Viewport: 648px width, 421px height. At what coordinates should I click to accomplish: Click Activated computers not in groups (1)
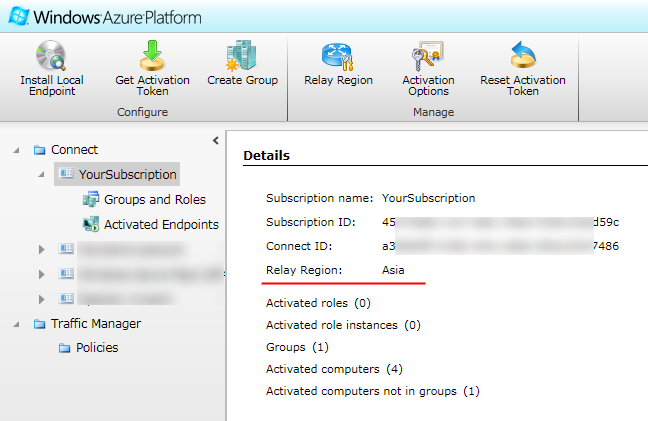point(373,391)
